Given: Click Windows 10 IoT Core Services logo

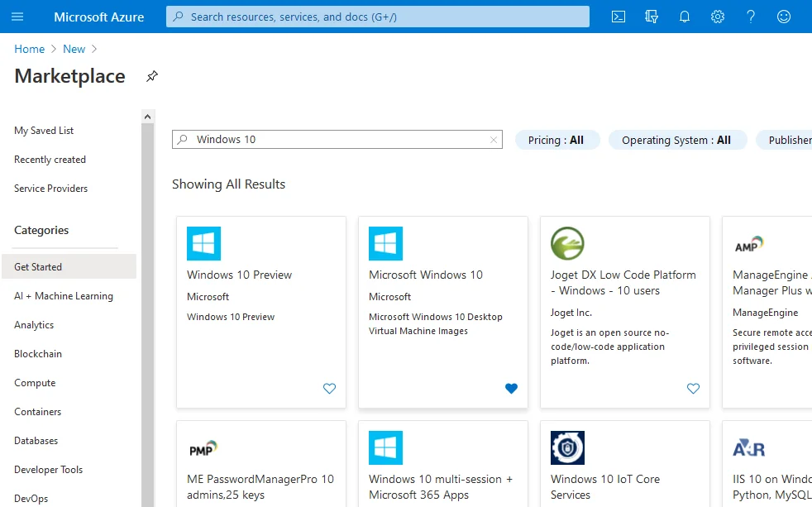Looking at the screenshot, I should [x=567, y=448].
